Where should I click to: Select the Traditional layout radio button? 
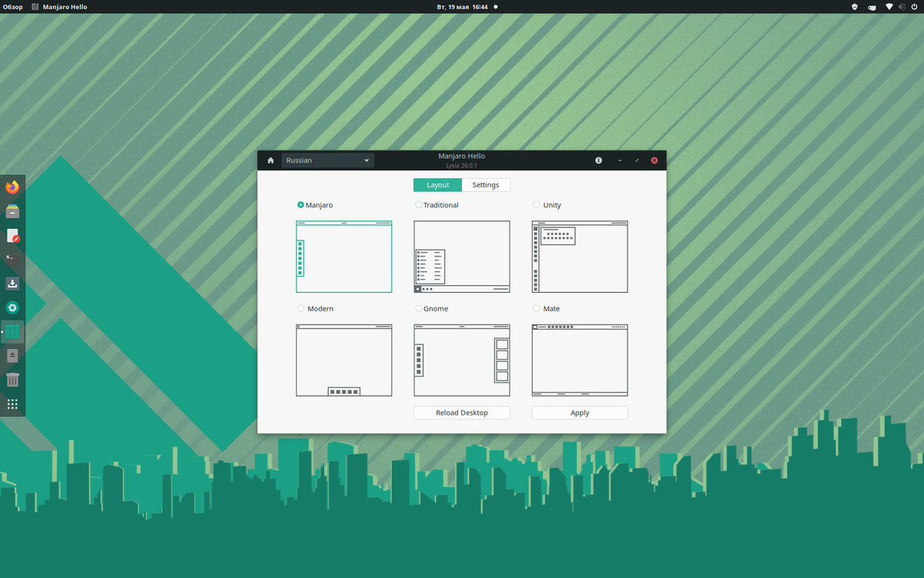tap(418, 205)
